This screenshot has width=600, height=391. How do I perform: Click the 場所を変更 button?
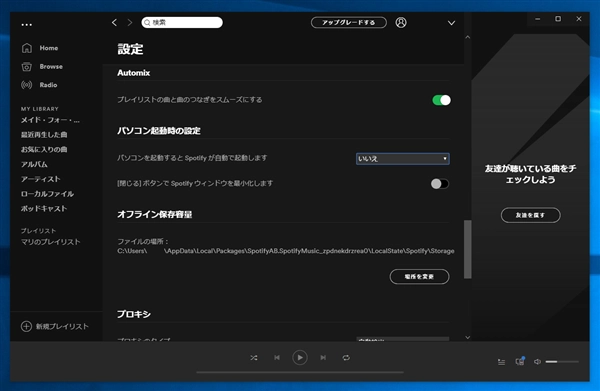(419, 277)
